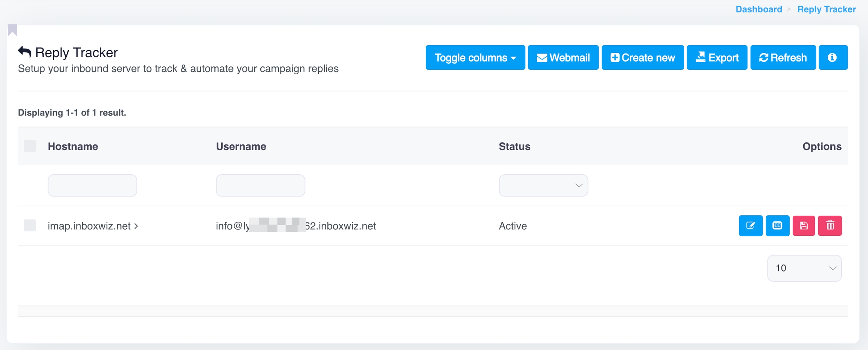This screenshot has height=350, width=868.
Task: Open the info icon button
Action: pyautogui.click(x=833, y=57)
